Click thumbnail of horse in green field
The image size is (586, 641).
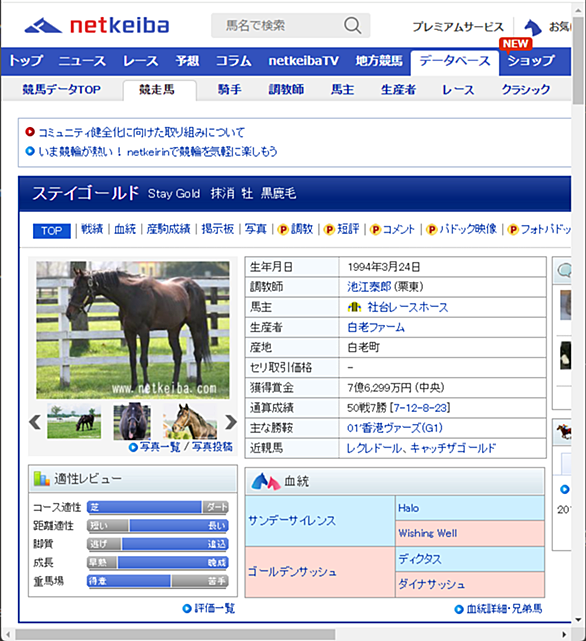tap(74, 421)
